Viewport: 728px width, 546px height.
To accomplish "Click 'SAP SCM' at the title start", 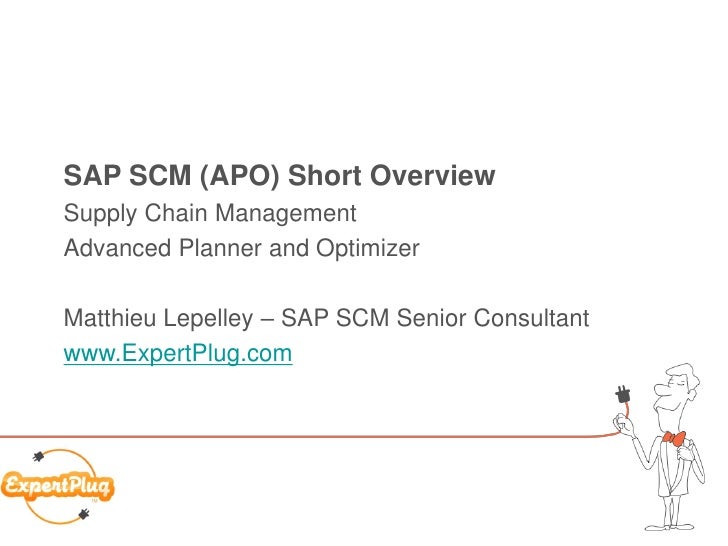I will (127, 175).
